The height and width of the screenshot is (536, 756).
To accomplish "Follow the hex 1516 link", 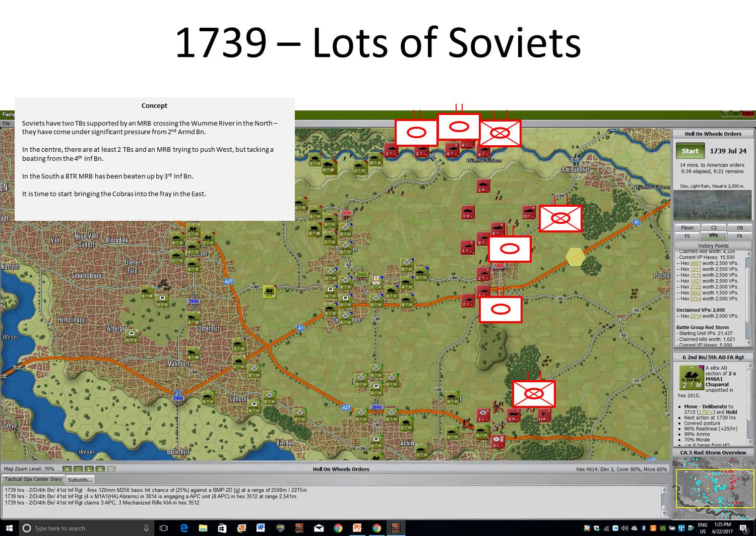I will coord(696,275).
